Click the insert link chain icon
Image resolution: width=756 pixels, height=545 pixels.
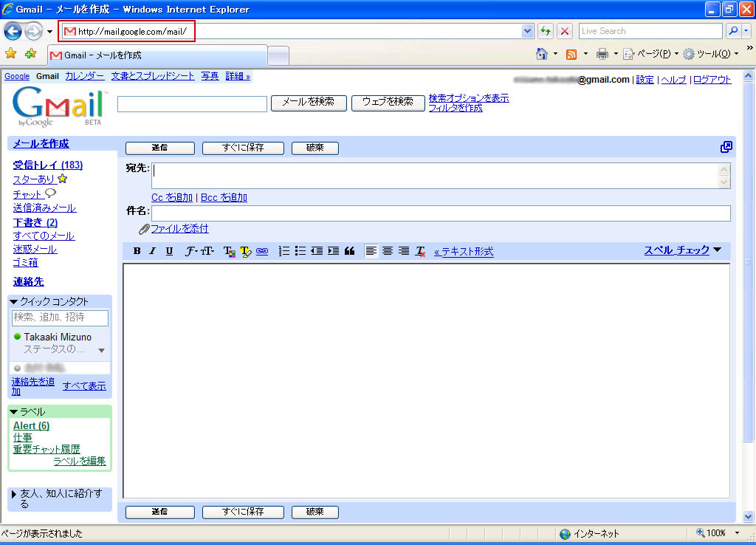[261, 251]
